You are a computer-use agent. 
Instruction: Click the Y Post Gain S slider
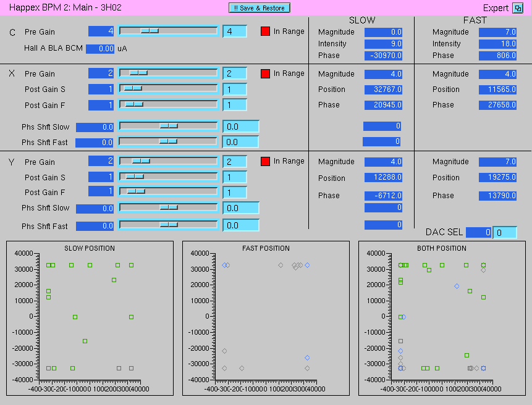pos(168,177)
